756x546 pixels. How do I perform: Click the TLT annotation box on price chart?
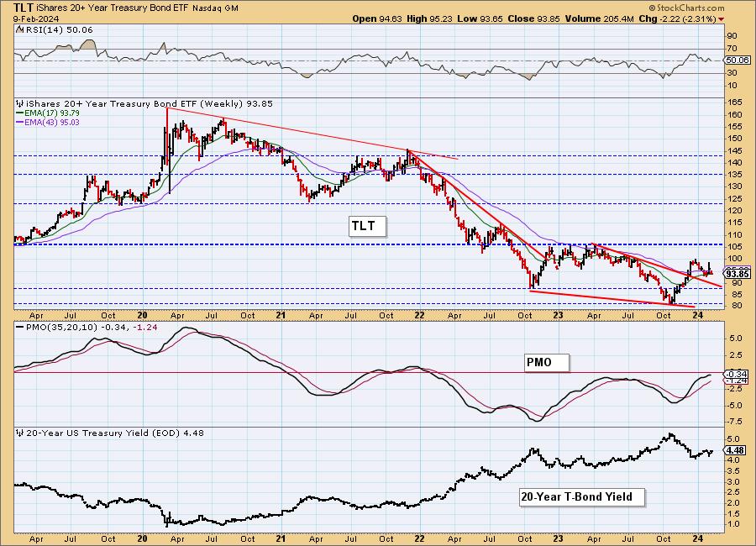pyautogui.click(x=368, y=226)
